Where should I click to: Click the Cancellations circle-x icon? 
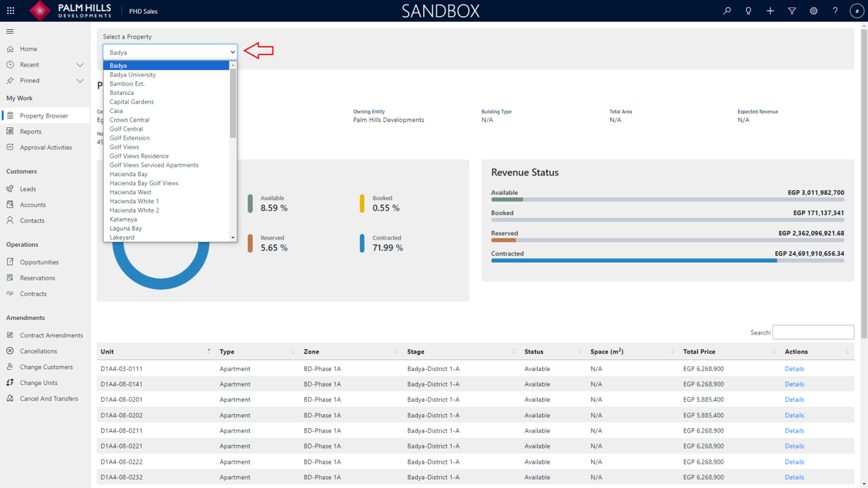click(10, 351)
